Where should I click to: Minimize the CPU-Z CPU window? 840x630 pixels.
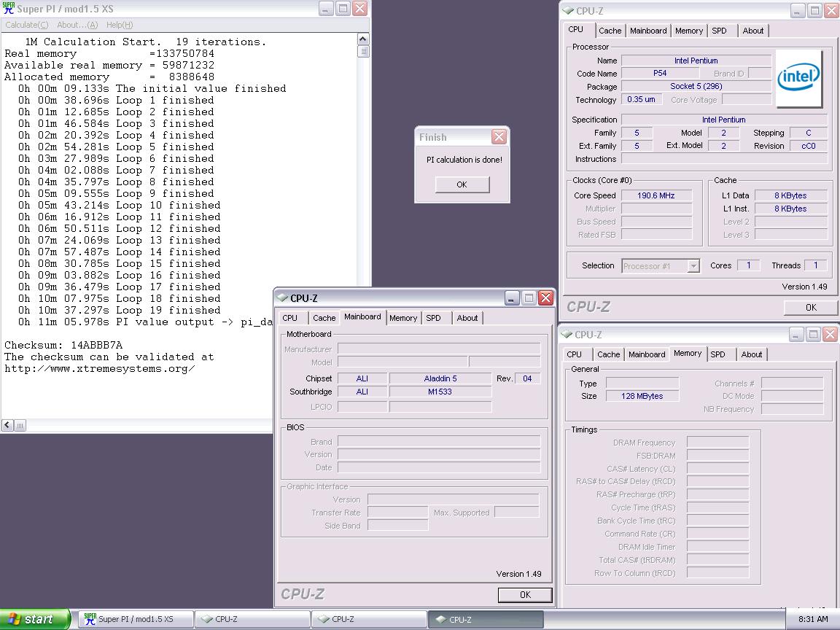coord(798,10)
